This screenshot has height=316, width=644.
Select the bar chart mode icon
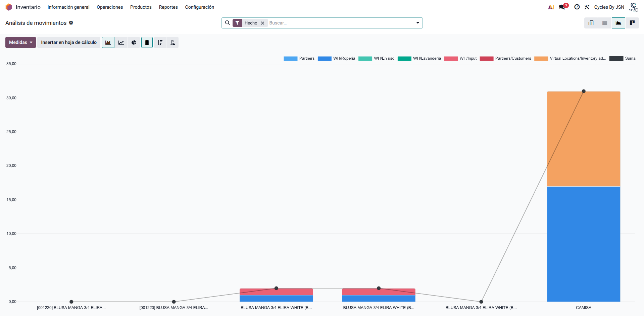pyautogui.click(x=108, y=43)
